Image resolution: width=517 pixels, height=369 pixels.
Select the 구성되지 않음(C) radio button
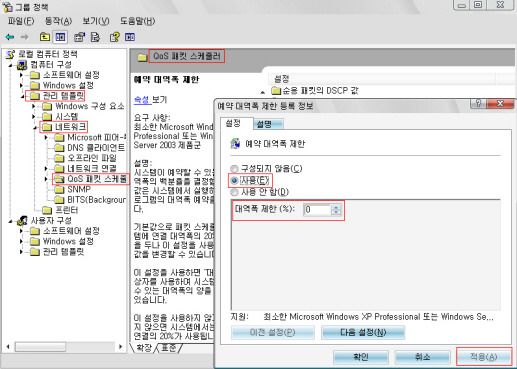(235, 169)
